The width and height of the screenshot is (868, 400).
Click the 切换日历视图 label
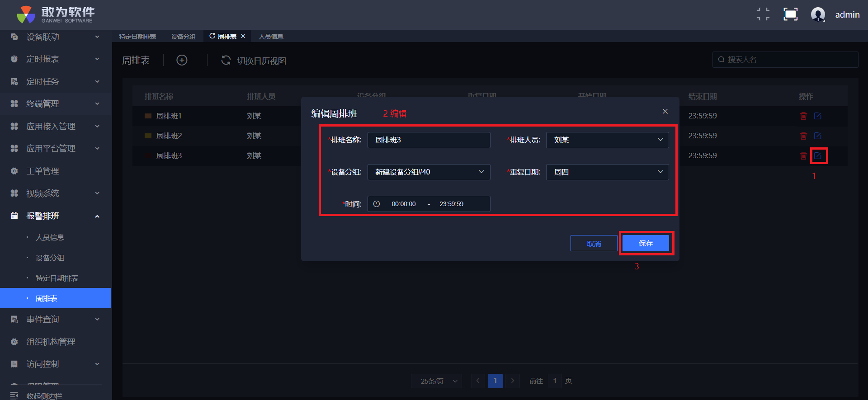(262, 61)
